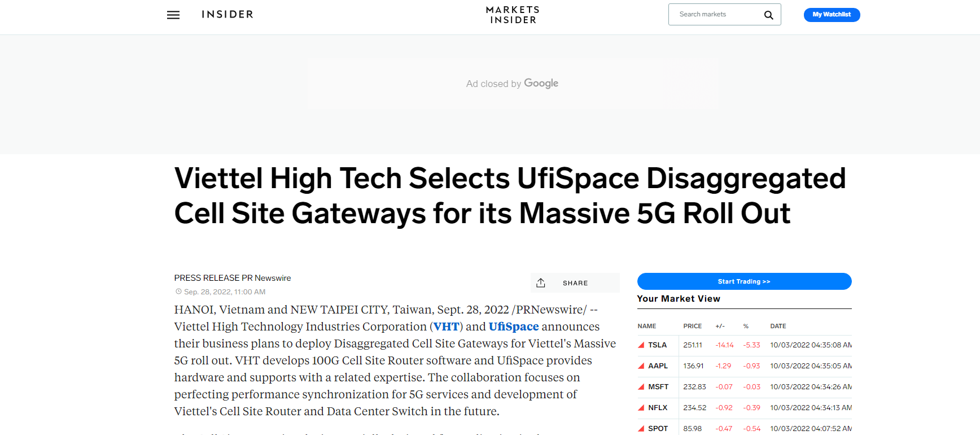Click the NAME column header
This screenshot has height=435, width=980.
tap(647, 326)
